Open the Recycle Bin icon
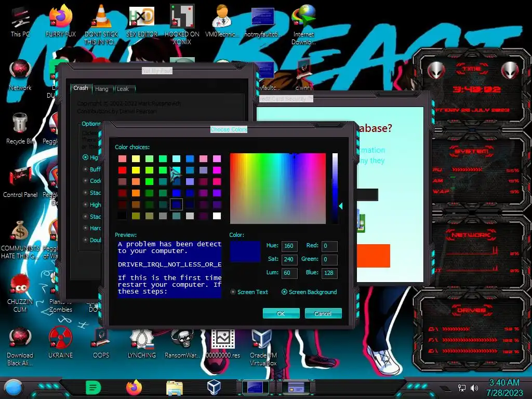This screenshot has height=399, width=532. click(x=20, y=128)
